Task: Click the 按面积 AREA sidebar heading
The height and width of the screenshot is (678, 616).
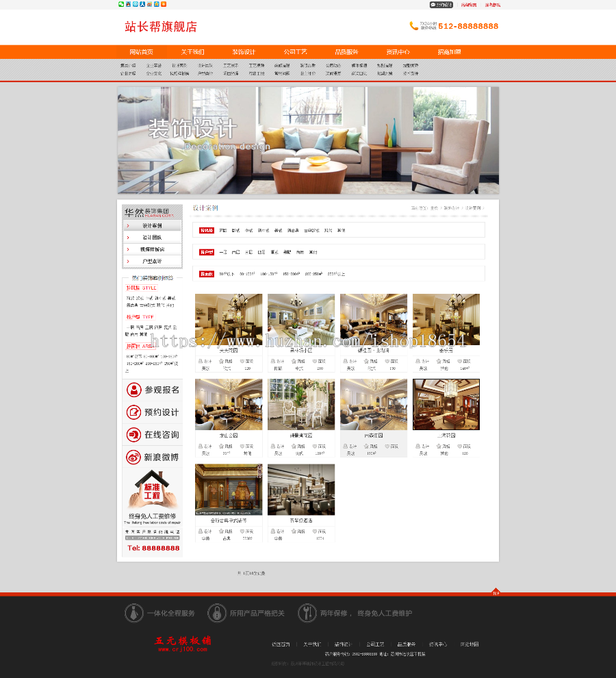Action: [140, 347]
